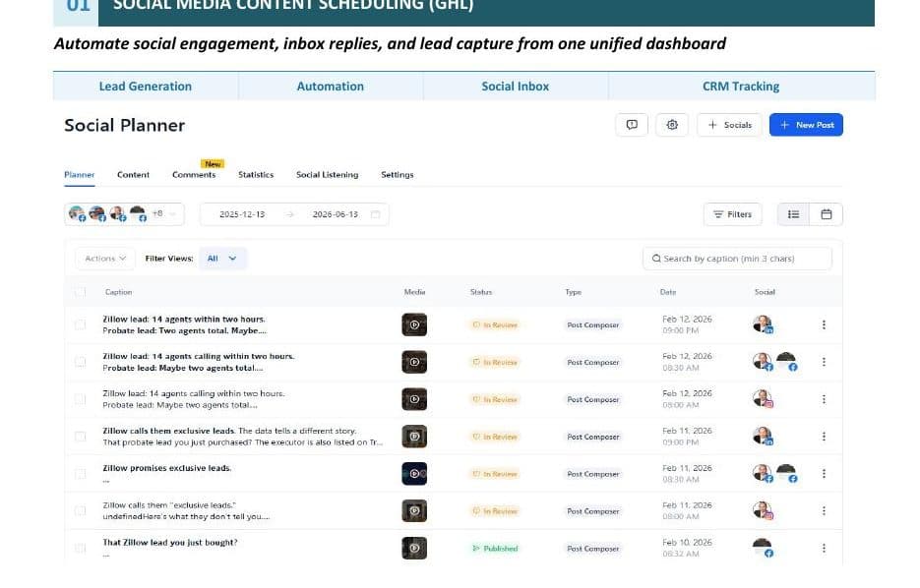Open the Planner tab

80,175
